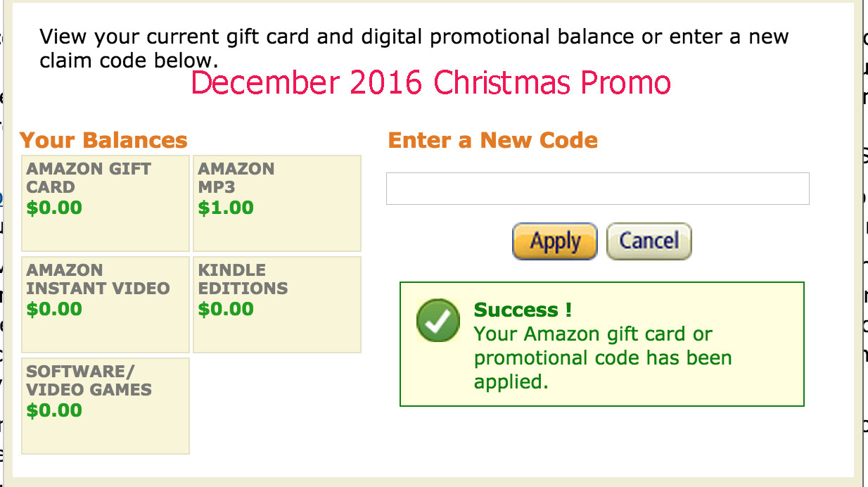Click the Enter a New Code heading

point(492,140)
